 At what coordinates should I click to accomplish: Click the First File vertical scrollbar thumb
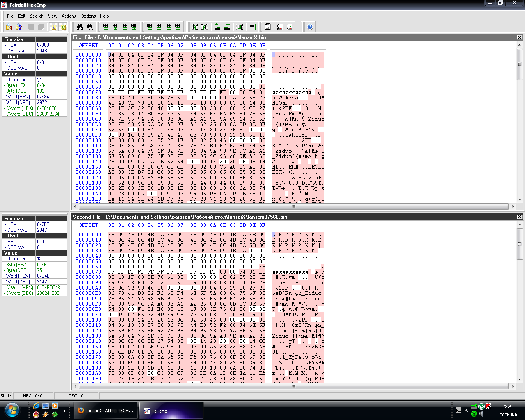tap(520, 64)
